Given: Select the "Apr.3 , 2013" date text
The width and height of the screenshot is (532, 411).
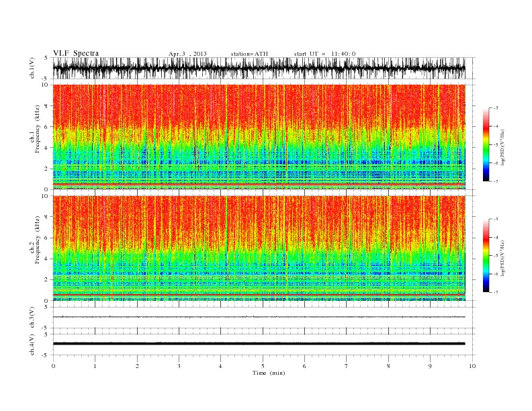Looking at the screenshot, I should (x=187, y=54).
